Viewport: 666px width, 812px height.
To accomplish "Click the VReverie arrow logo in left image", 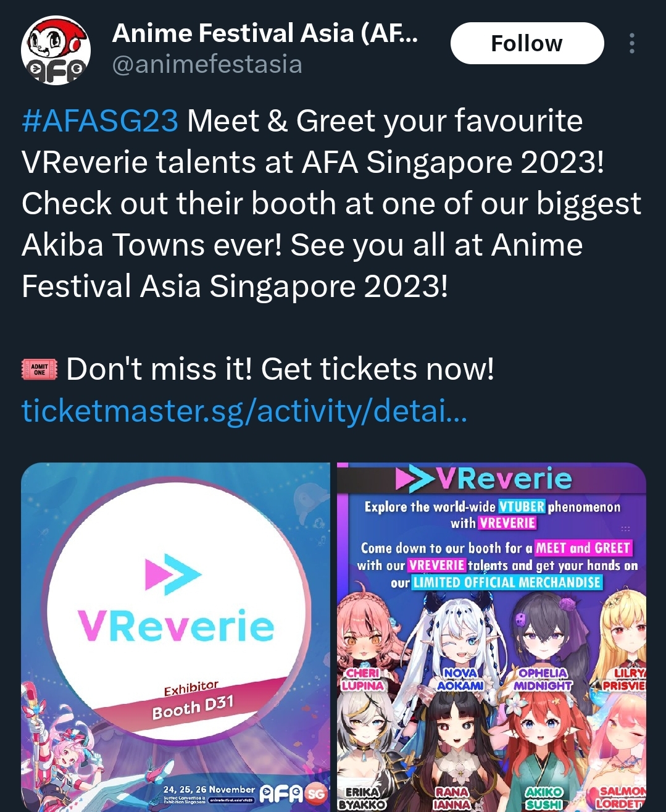I will tap(173, 574).
